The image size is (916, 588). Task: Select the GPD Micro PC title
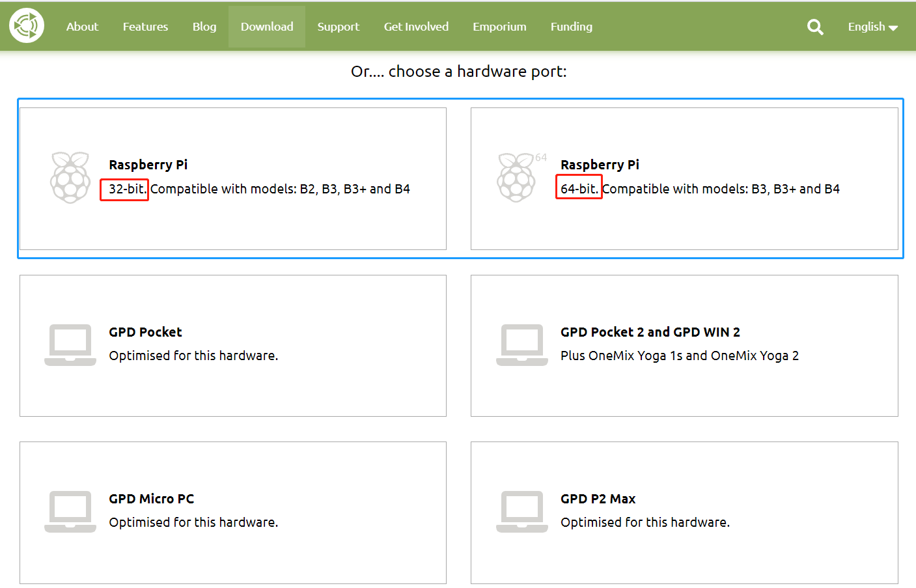point(152,499)
